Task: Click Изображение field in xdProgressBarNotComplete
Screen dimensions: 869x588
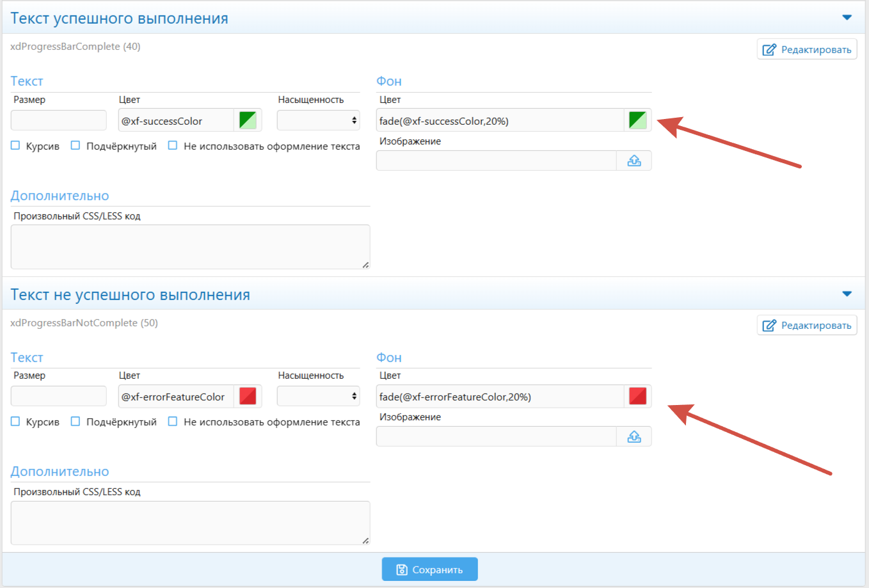Action: [x=497, y=436]
